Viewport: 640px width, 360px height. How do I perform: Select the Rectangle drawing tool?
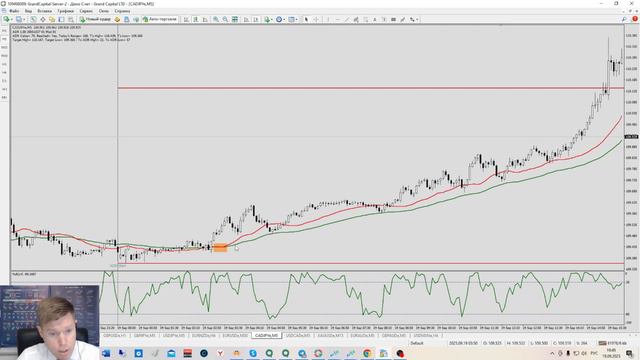click(393, 19)
